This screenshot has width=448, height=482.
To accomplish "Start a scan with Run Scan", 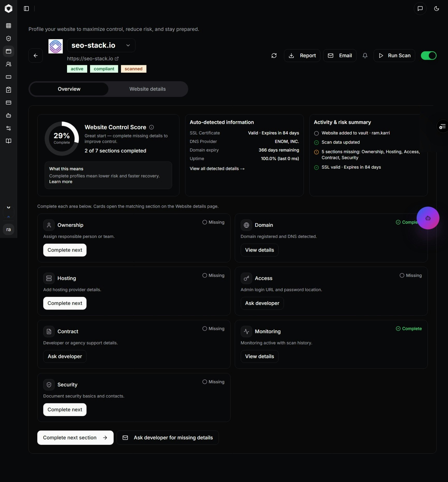I will [x=394, y=56].
